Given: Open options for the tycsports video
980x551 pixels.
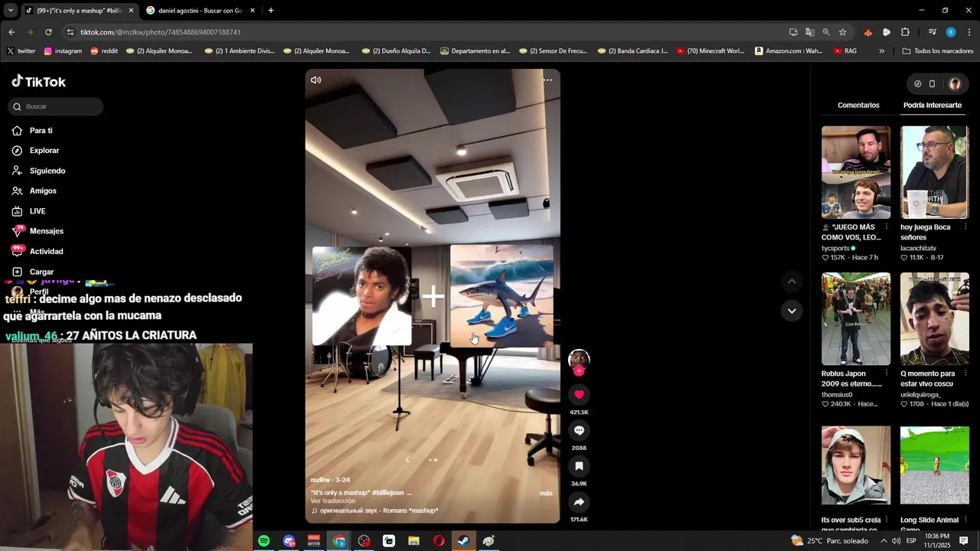Looking at the screenshot, I should coord(887,227).
